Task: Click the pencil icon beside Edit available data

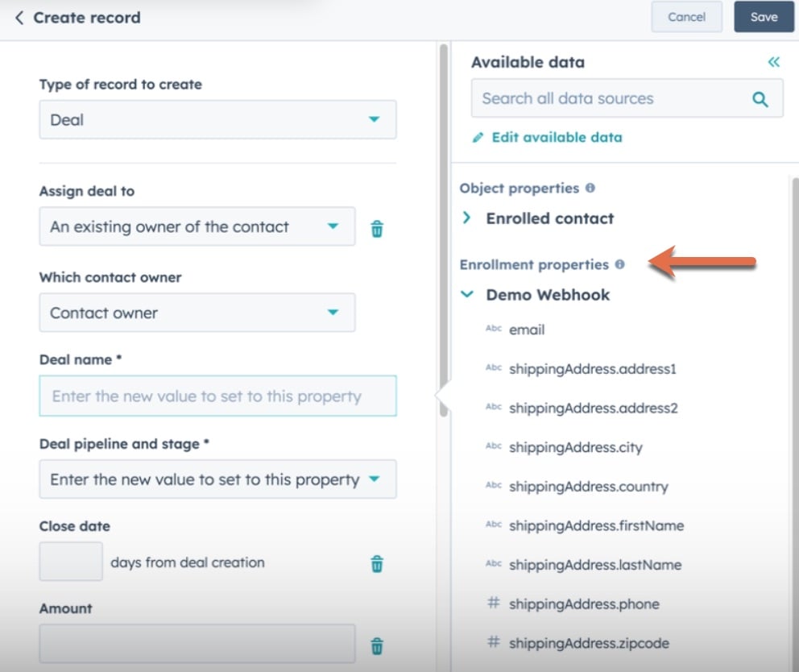Action: (x=477, y=137)
